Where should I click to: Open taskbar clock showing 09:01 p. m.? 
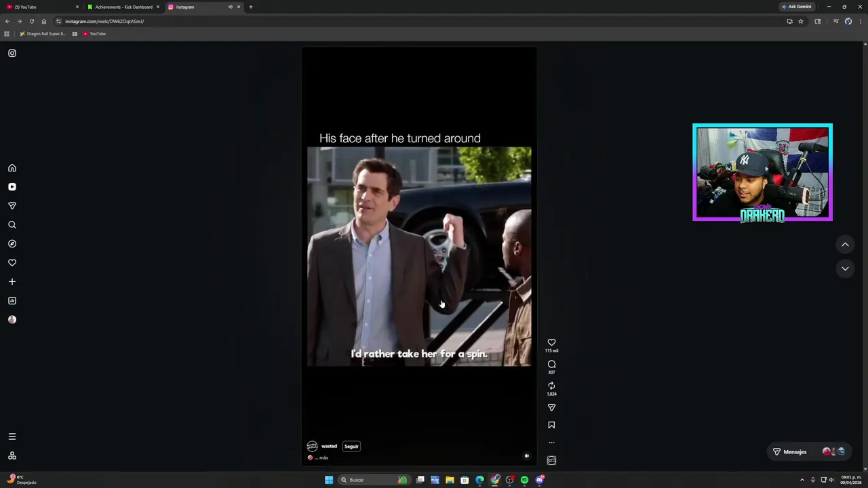click(850, 480)
